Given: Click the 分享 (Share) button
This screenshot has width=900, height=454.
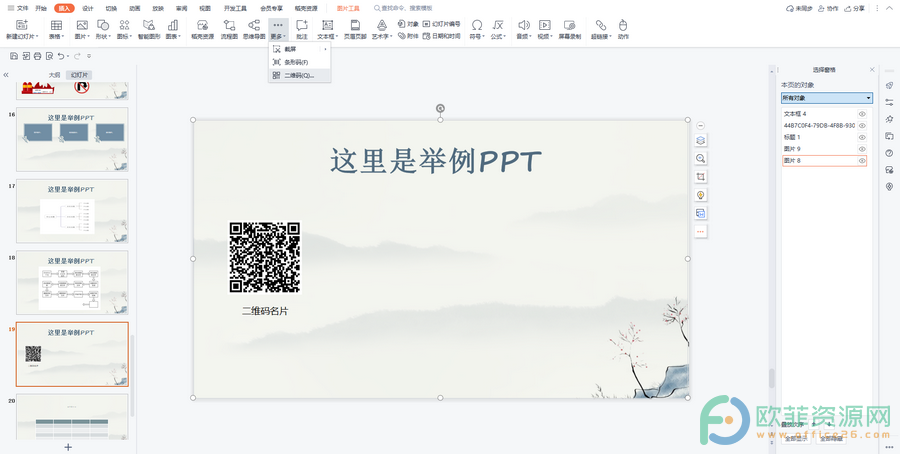Looking at the screenshot, I should (855, 9).
